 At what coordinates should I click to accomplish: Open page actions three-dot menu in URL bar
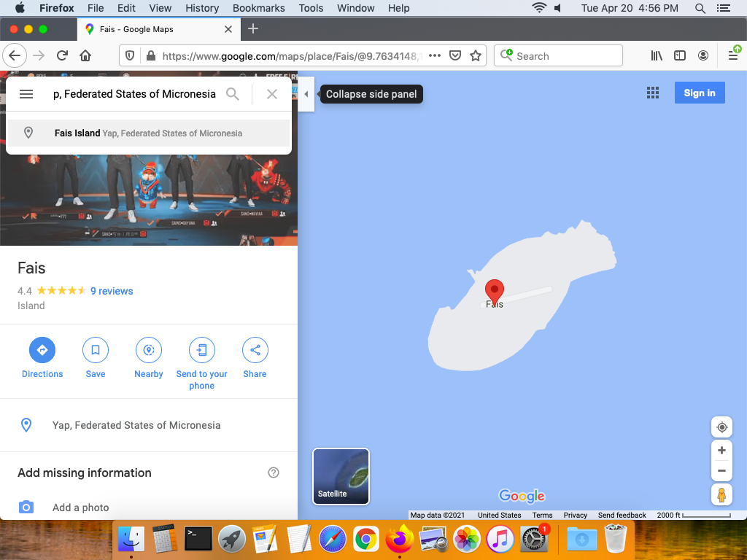click(435, 56)
